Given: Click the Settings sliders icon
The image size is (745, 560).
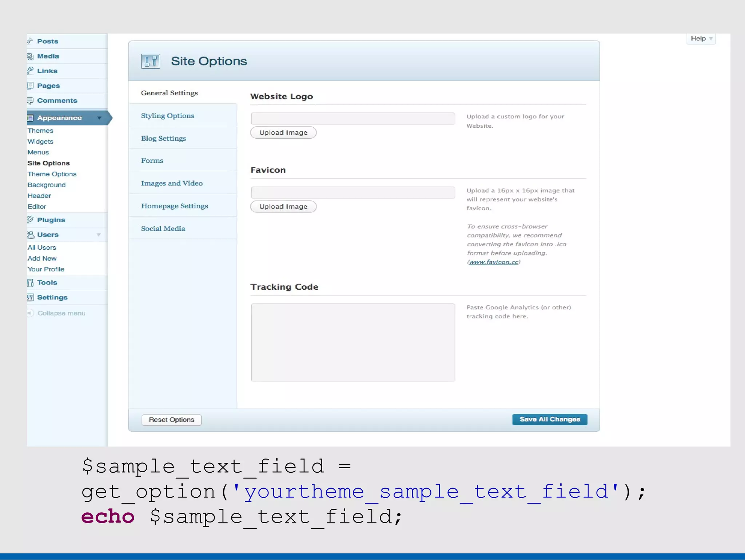Looking at the screenshot, I should tap(30, 297).
